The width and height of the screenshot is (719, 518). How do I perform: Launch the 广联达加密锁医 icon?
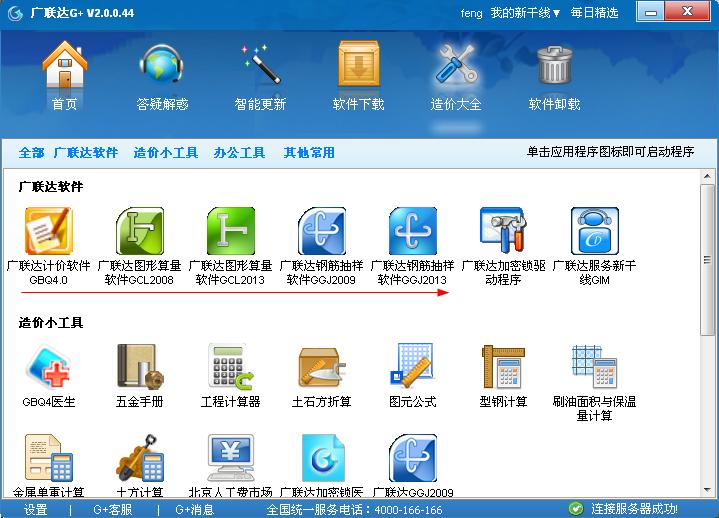321,458
